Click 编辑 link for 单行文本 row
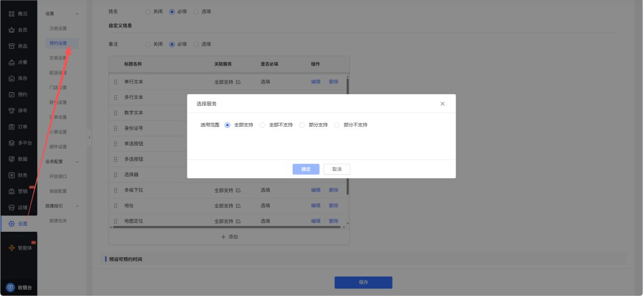Viewport: 644px width, 296px height. [316, 82]
